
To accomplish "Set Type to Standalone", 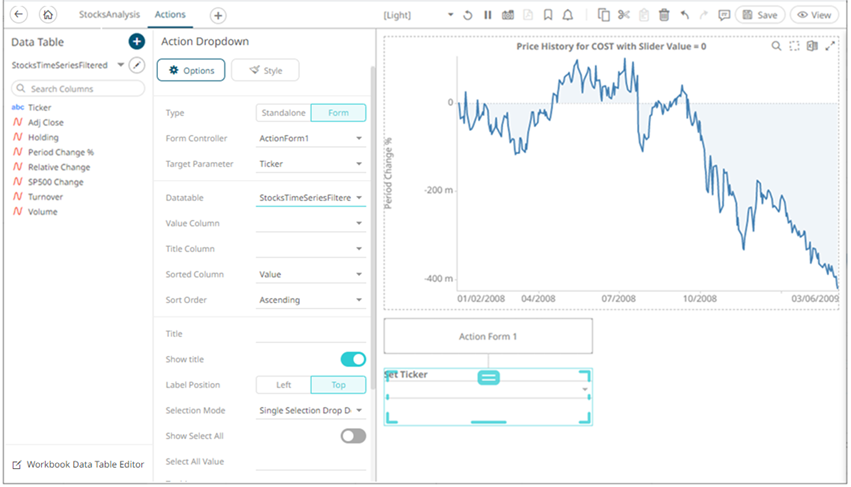I will pyautogui.click(x=283, y=113).
